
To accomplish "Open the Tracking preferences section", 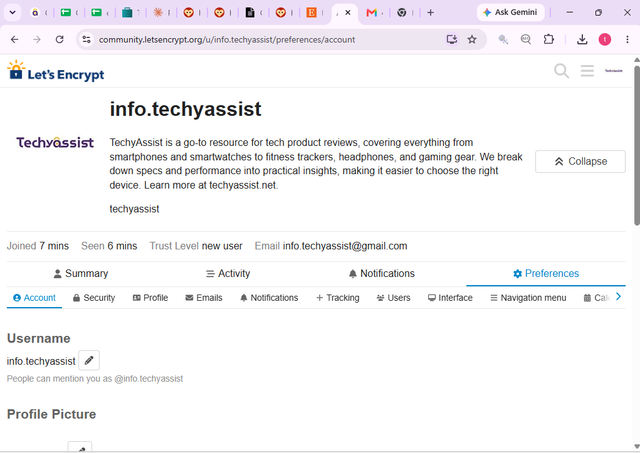I will coord(338,298).
